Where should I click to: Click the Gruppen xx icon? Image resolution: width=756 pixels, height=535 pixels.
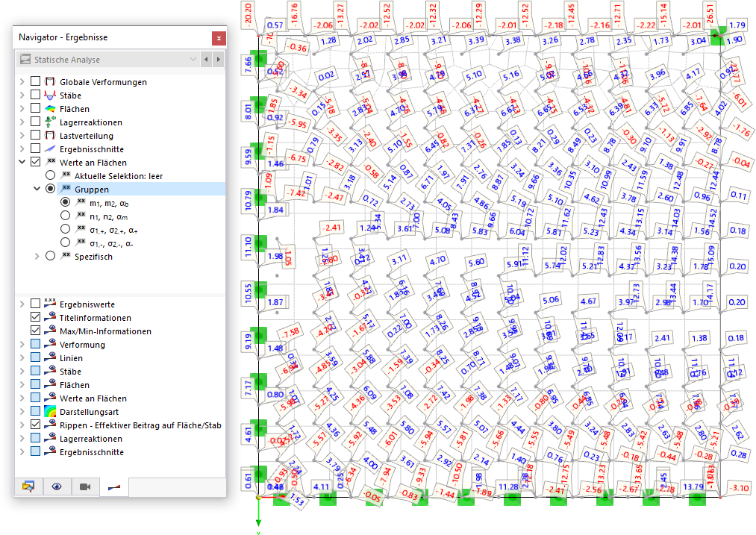point(65,189)
